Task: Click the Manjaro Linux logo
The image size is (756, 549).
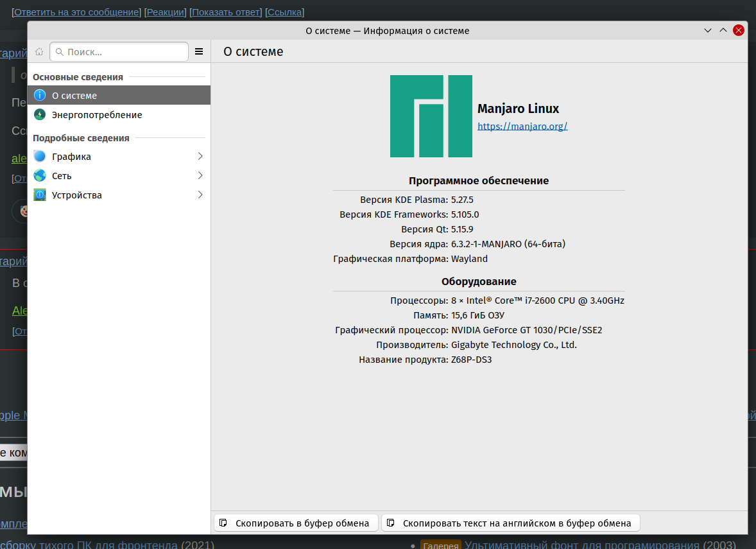Action: point(431,116)
